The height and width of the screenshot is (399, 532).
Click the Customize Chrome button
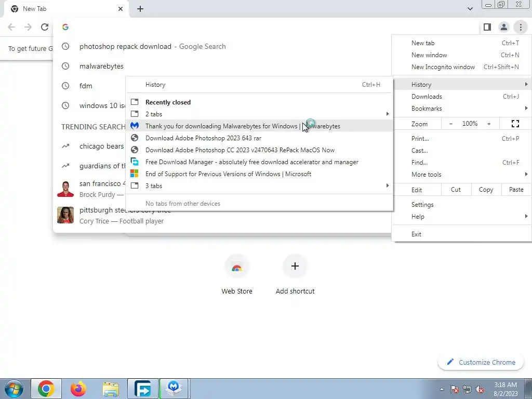(x=481, y=362)
